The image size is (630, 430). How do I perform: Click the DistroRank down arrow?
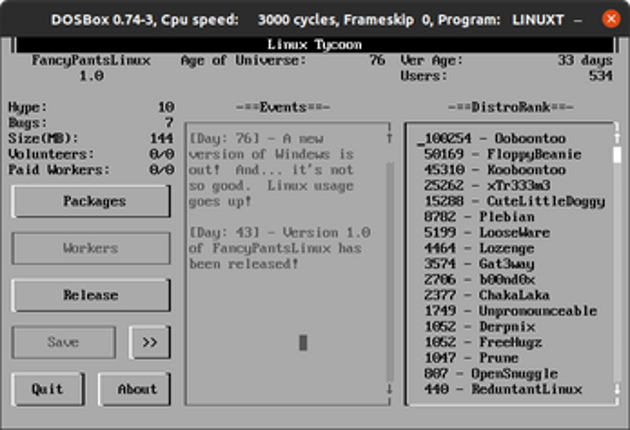(617, 389)
